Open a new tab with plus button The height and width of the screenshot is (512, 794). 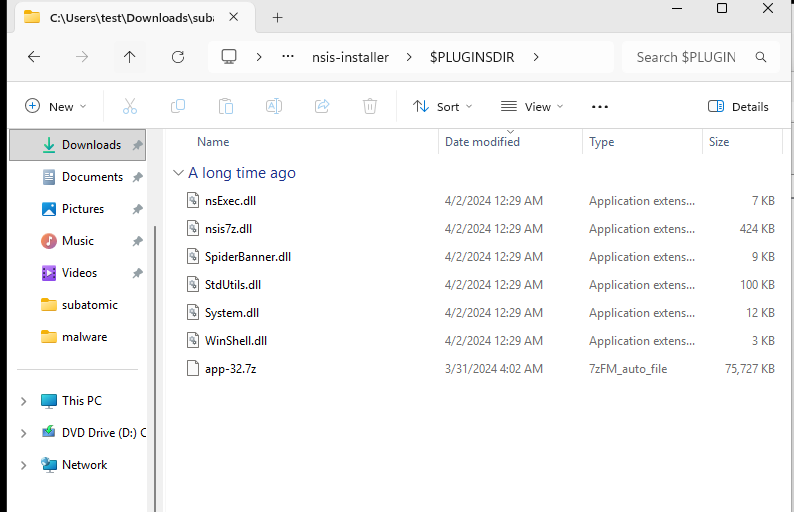[277, 18]
